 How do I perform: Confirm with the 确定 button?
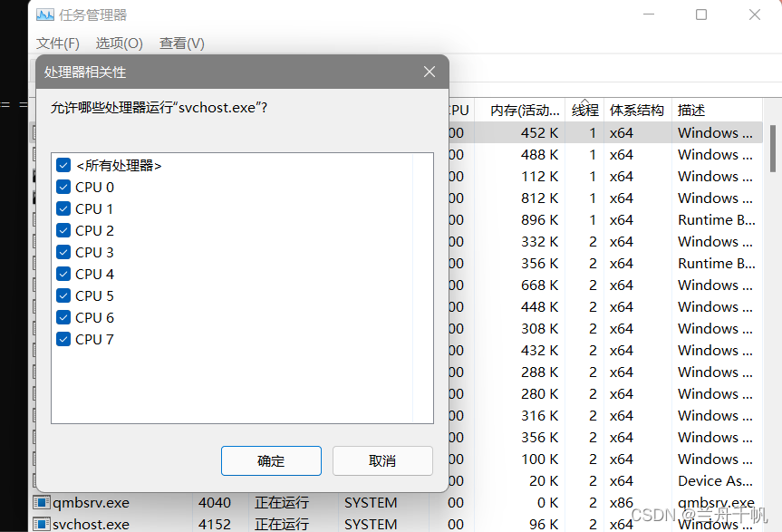pos(271,460)
